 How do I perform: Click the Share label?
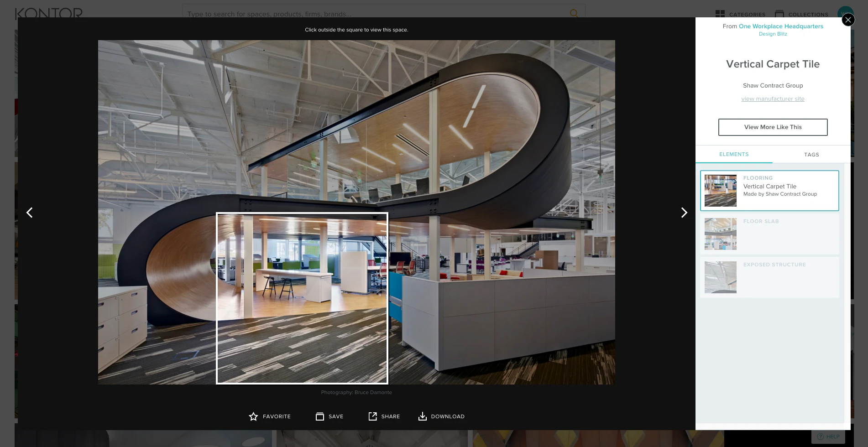(391, 416)
